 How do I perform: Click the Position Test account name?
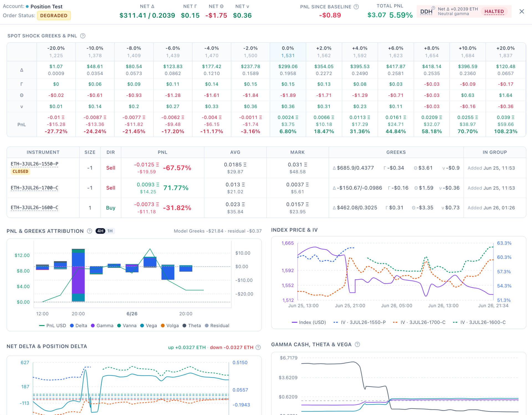46,6
